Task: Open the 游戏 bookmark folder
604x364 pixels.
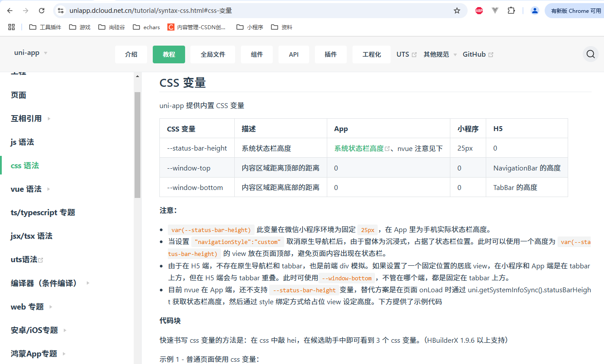Action: pyautogui.click(x=80, y=27)
